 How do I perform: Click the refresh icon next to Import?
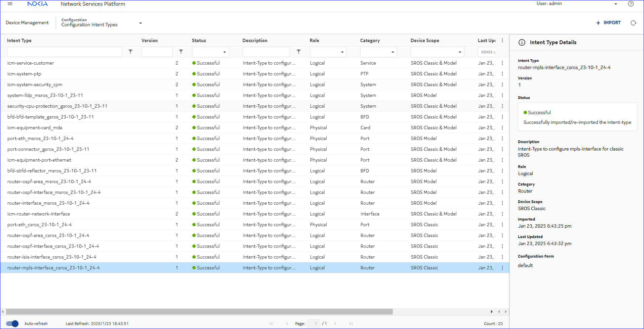(634, 23)
